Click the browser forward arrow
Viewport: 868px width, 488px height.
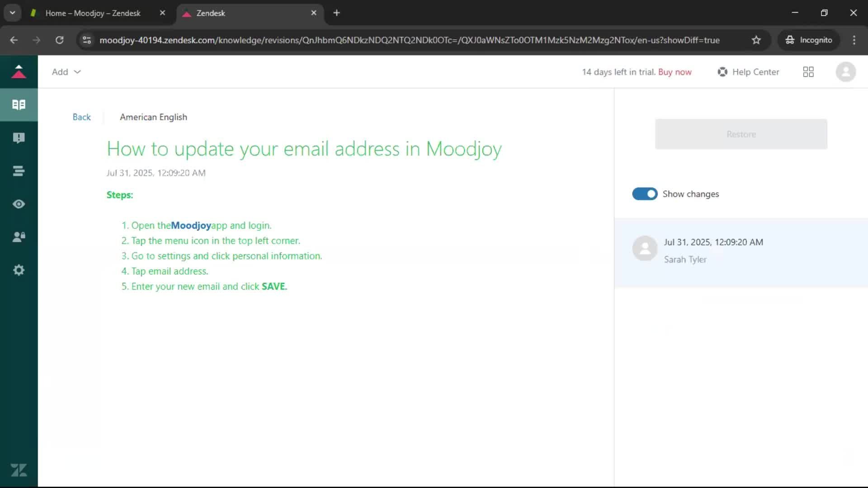[37, 40]
